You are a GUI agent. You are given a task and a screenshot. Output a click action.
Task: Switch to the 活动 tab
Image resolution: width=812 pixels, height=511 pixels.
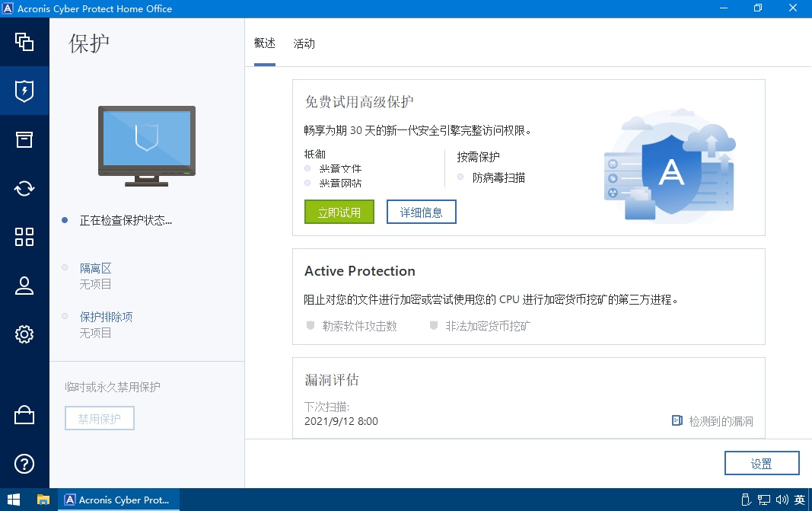[x=304, y=43]
